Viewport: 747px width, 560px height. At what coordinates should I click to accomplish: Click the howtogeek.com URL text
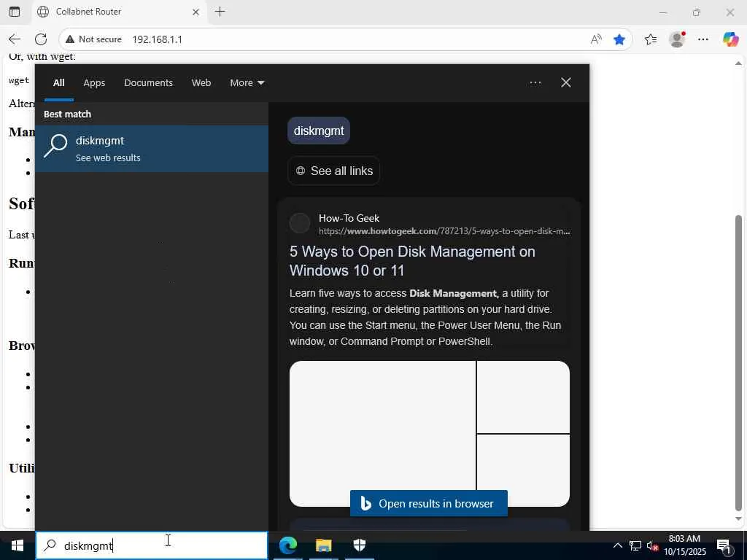(444, 231)
